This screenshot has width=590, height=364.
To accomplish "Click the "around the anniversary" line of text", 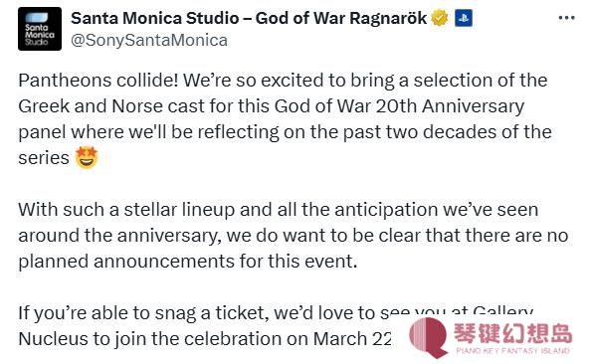I will [x=120, y=236].
